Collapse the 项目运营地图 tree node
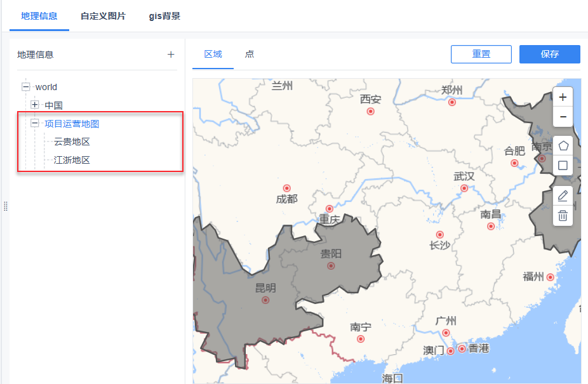This screenshot has width=588, height=384. click(x=35, y=124)
